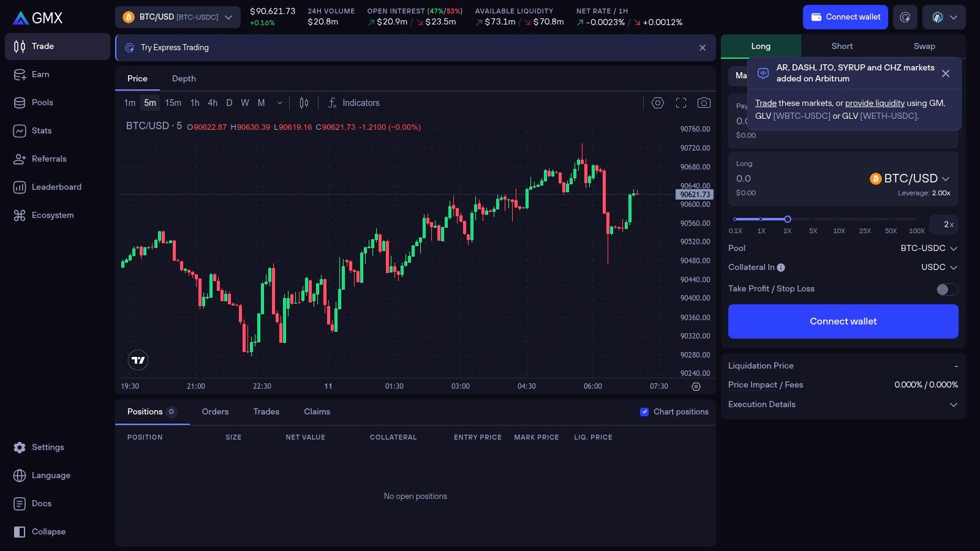Switch to the Short tab
Viewport: 980px width, 551px height.
pos(842,47)
